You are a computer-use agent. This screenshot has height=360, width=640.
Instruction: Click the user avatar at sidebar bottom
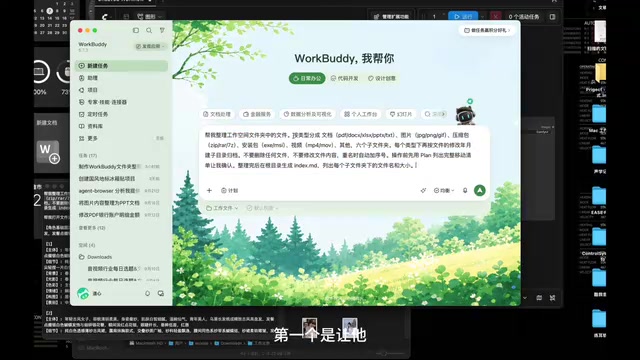(83, 293)
